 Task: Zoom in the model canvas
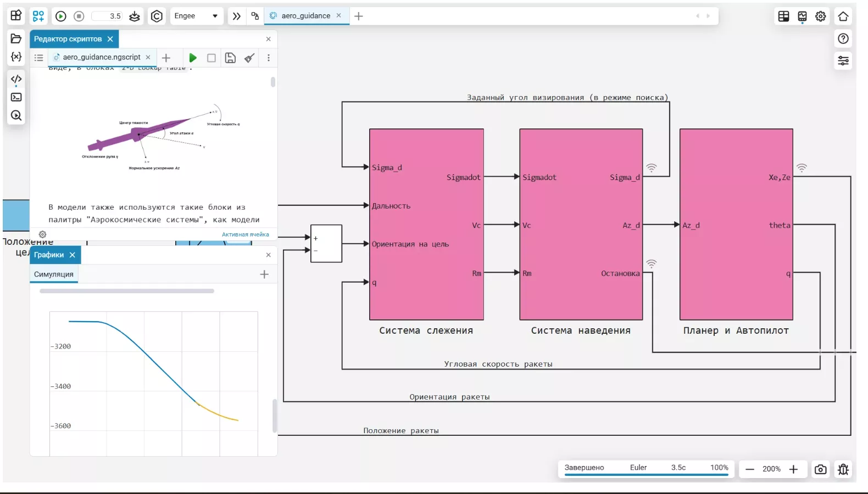tap(793, 469)
